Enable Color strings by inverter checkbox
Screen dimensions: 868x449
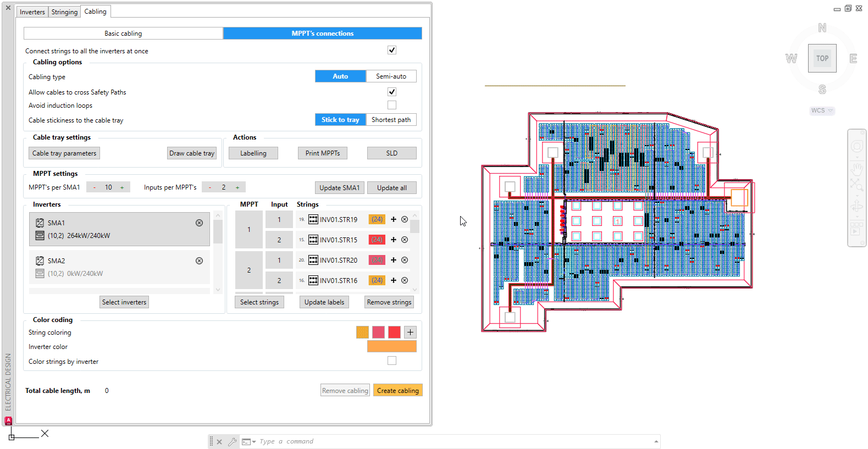(x=392, y=361)
